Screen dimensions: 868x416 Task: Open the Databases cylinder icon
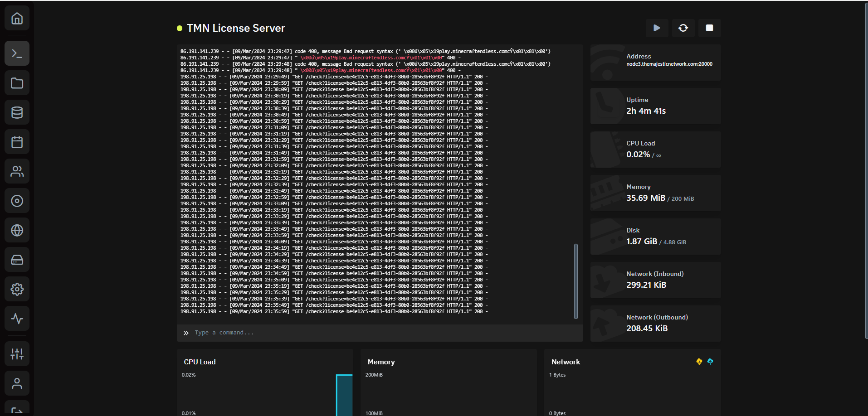(17, 112)
